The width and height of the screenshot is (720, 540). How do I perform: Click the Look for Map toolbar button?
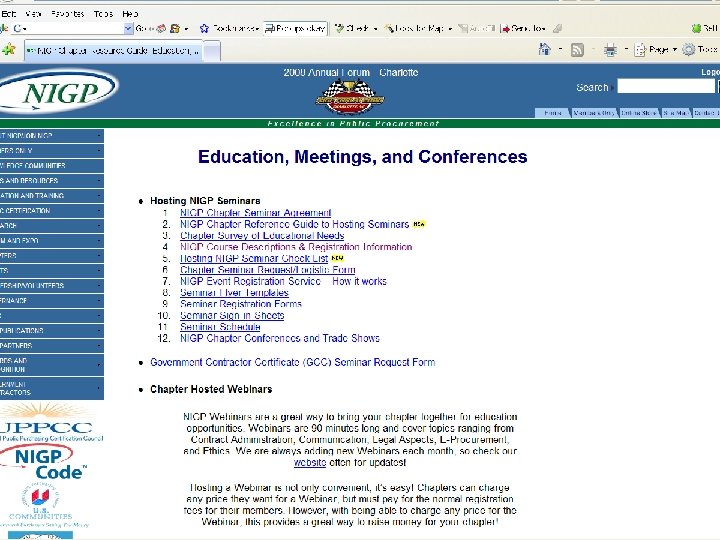tap(414, 28)
